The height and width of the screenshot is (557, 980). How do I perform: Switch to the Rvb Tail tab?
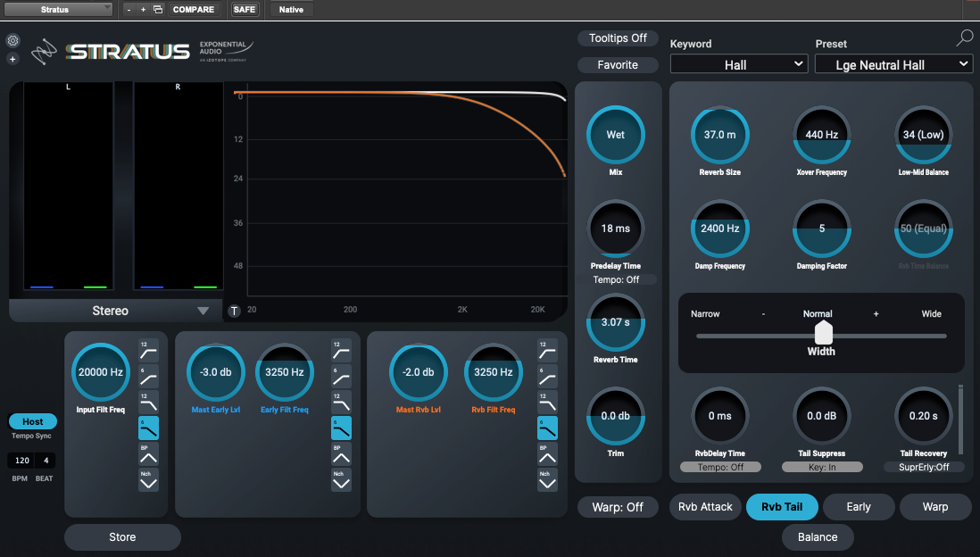point(782,507)
